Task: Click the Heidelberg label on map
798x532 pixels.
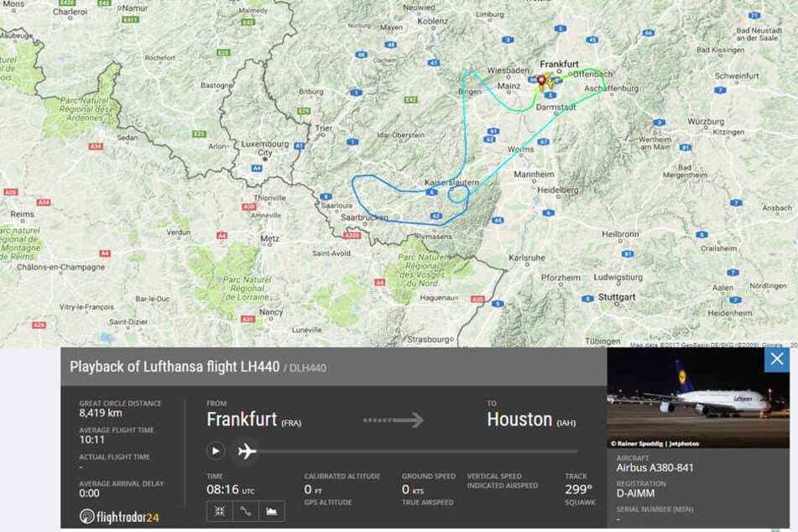Action: [558, 190]
